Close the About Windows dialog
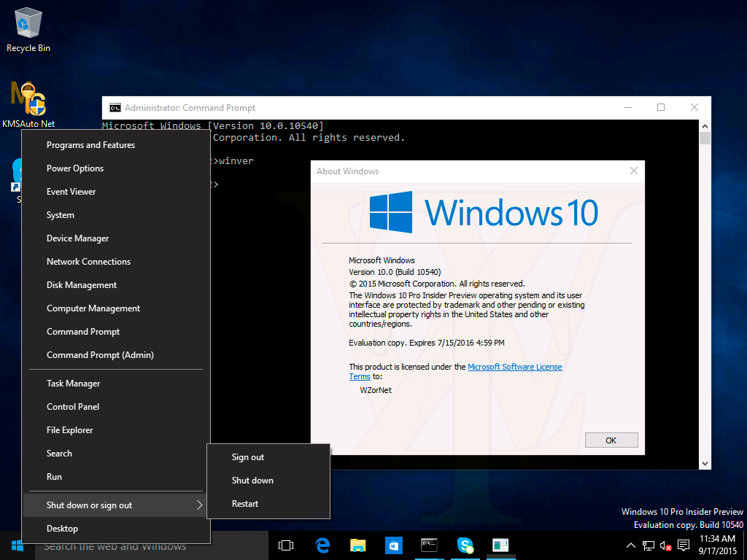Screen dimensions: 747x560 (x=634, y=171)
